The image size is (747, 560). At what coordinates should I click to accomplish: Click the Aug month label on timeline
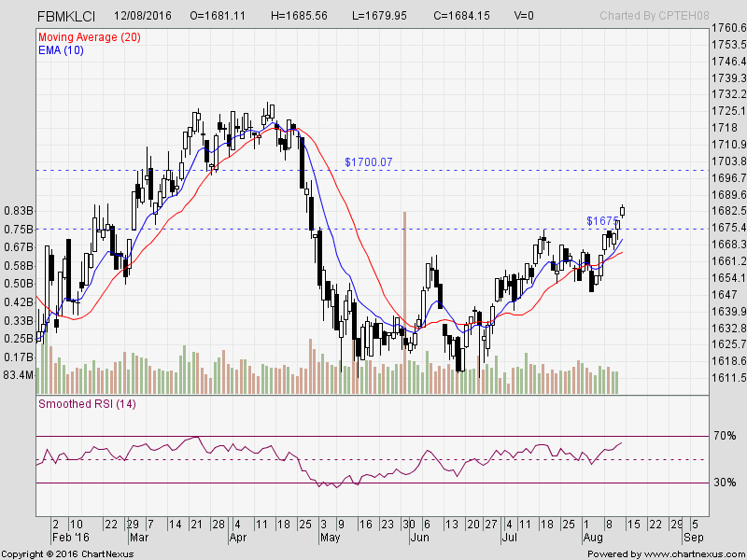595,538
